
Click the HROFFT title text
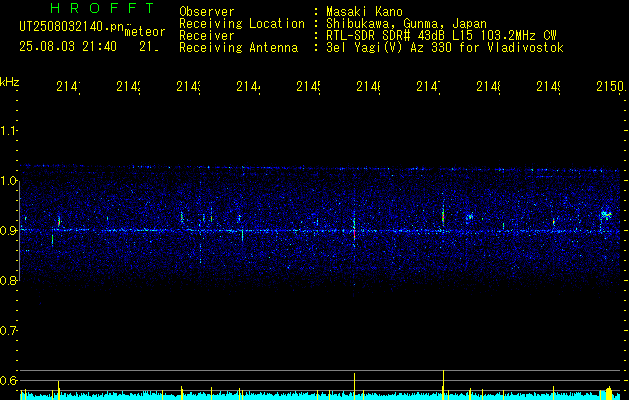(102, 8)
